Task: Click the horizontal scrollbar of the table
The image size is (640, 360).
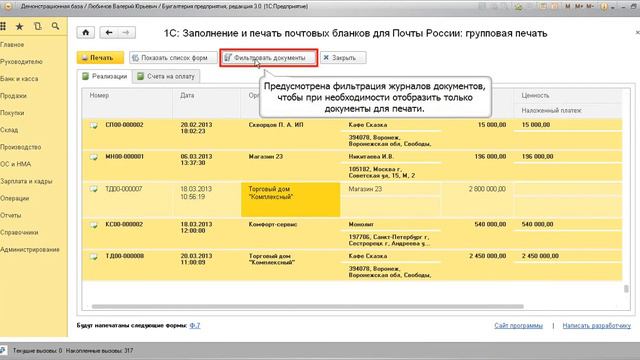Action: coord(307,306)
